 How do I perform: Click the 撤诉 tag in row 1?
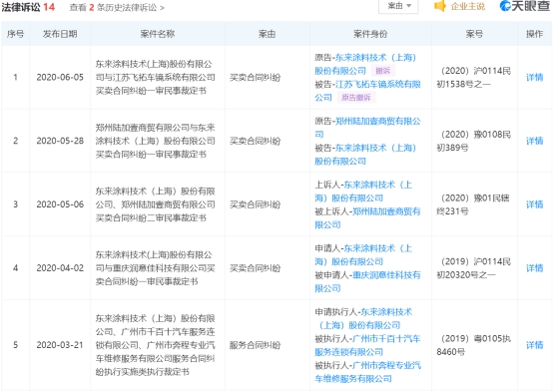pos(382,71)
